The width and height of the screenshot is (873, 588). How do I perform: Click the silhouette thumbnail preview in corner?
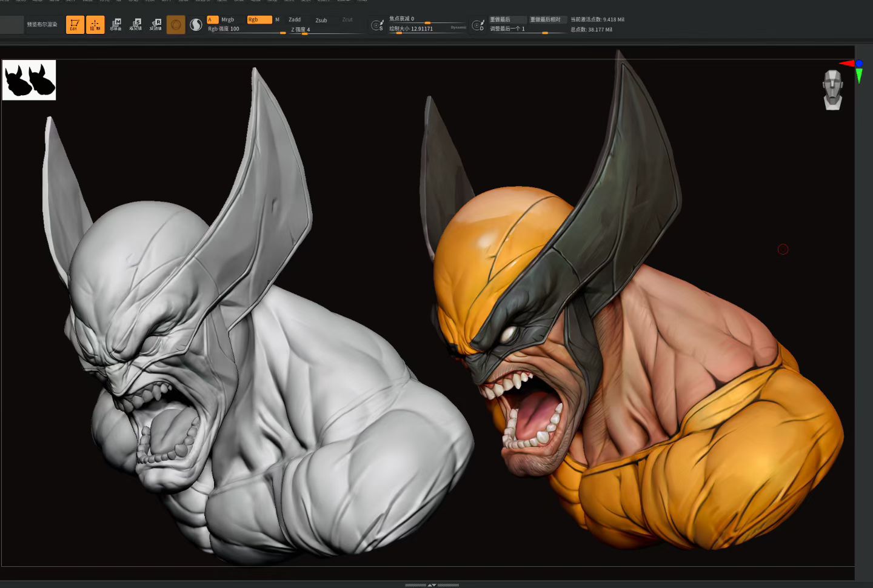click(29, 80)
